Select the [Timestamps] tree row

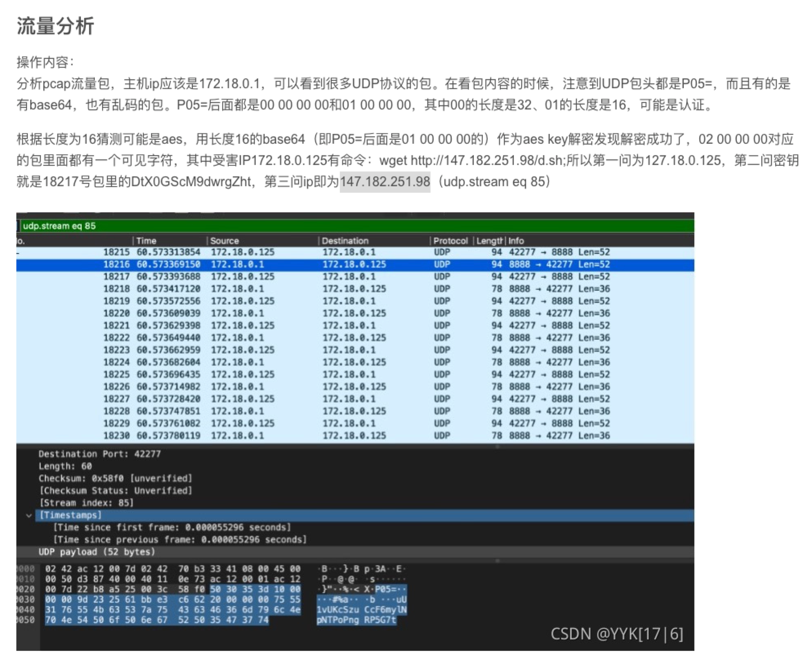click(70, 515)
